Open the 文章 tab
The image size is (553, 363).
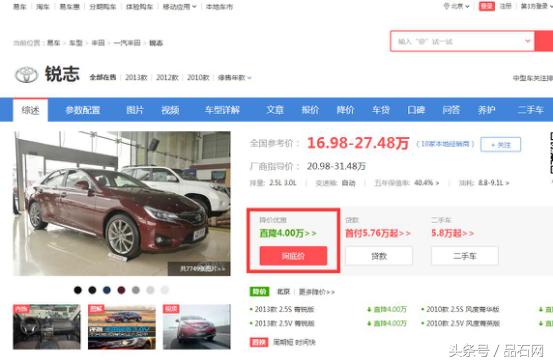pos(275,110)
